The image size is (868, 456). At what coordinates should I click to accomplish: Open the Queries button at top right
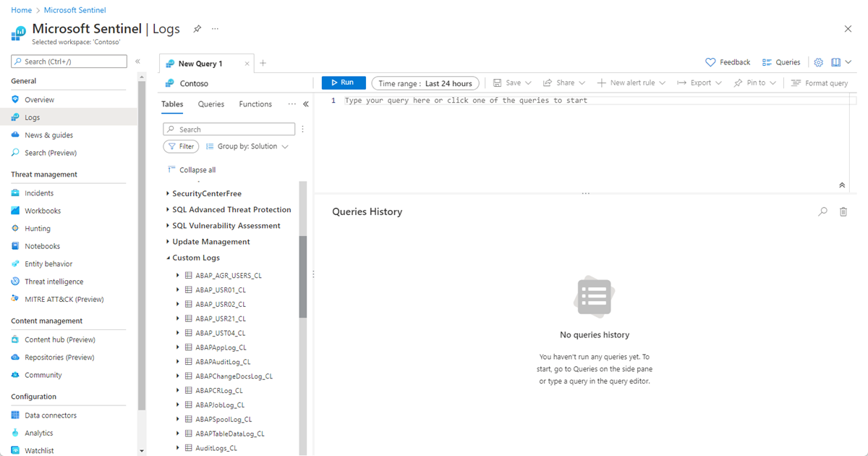[x=781, y=62]
